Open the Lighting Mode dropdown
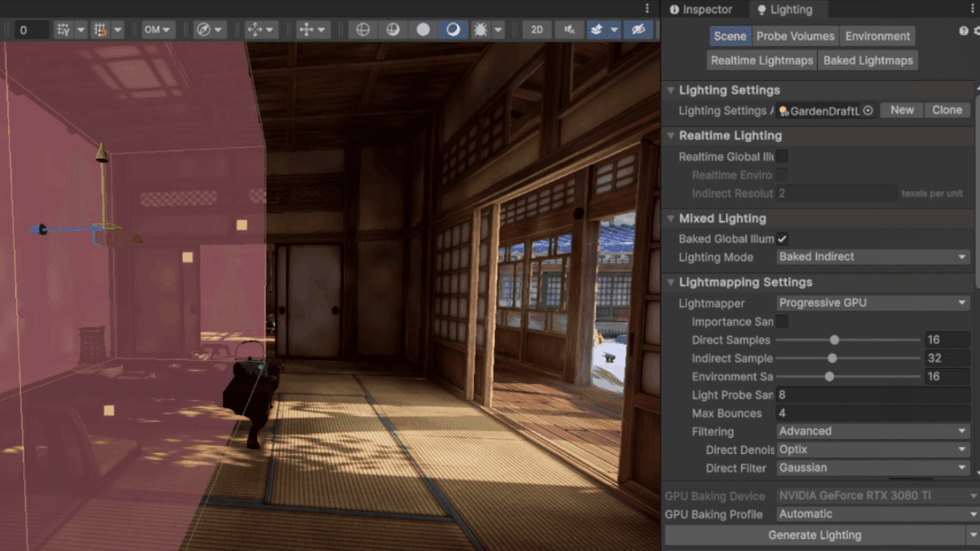980x551 pixels. point(873,257)
